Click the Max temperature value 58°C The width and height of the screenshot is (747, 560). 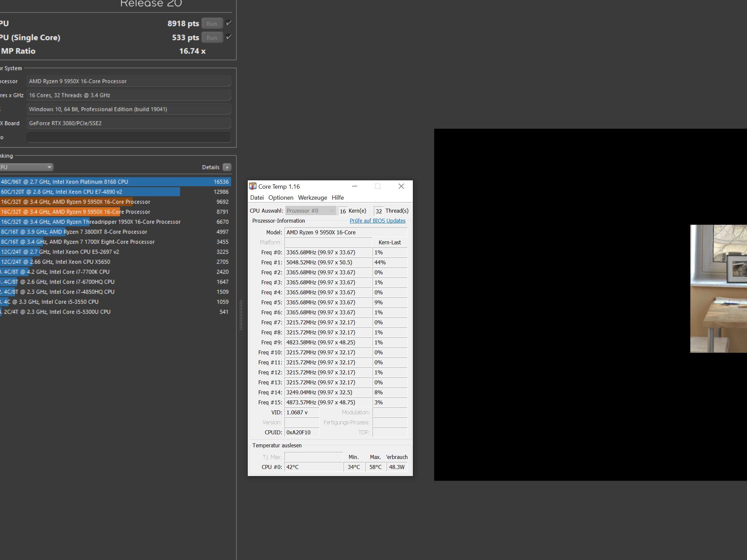[x=375, y=467]
